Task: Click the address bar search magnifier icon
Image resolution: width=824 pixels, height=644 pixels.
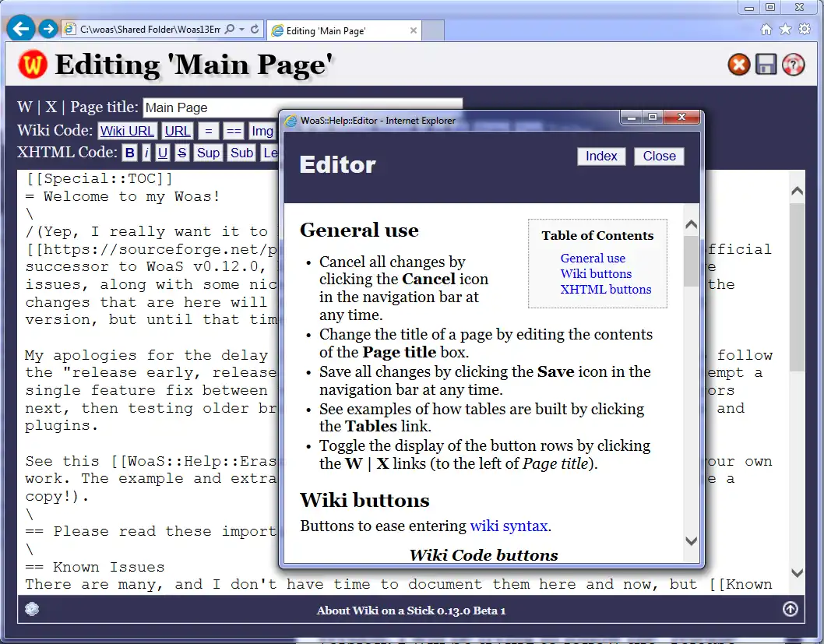Action: click(x=230, y=30)
